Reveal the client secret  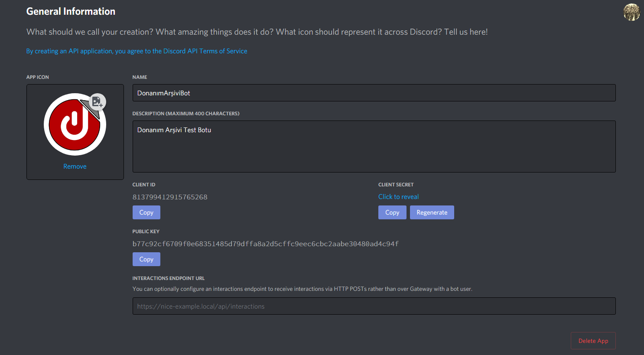pos(398,197)
